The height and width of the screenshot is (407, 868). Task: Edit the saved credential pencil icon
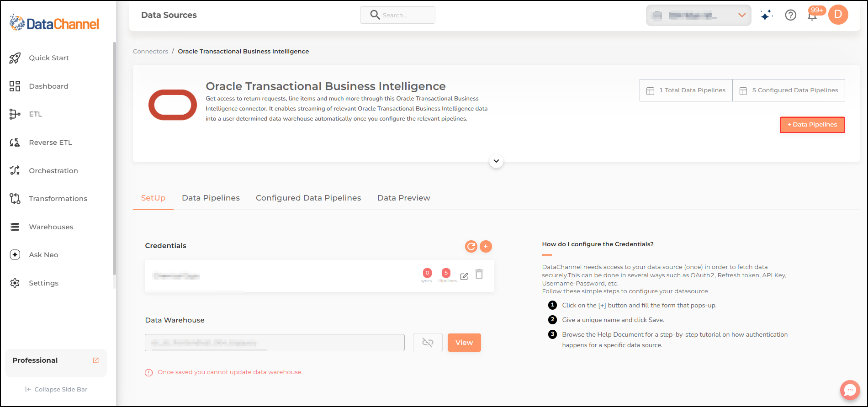[464, 276]
